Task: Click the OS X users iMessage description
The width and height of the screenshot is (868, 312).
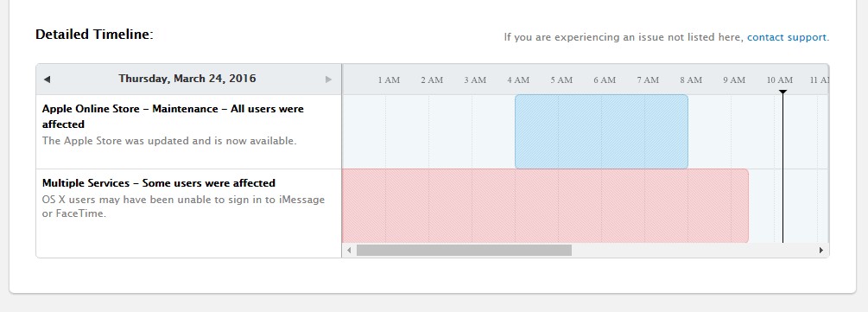Action: (x=183, y=207)
